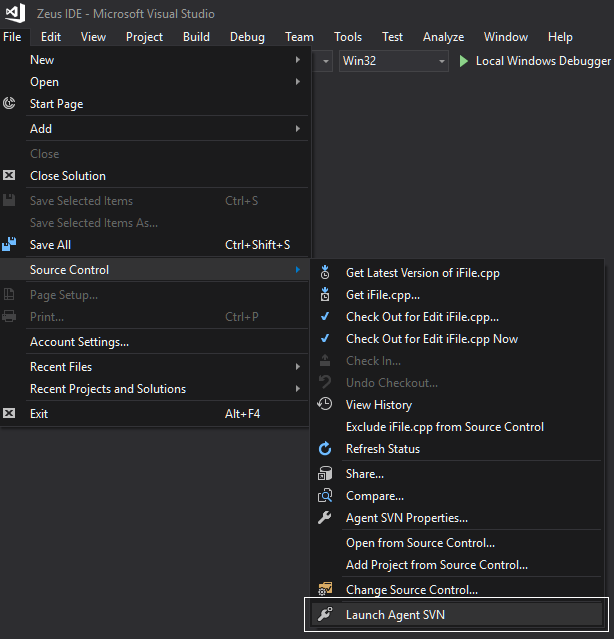Open the Build menu
614x639 pixels.
click(x=196, y=37)
